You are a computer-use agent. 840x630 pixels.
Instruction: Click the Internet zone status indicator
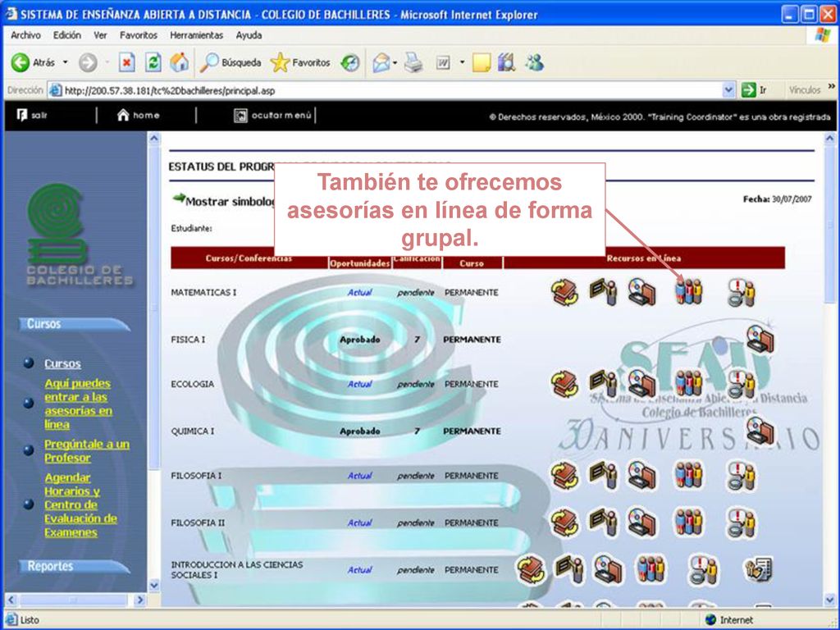(729, 620)
